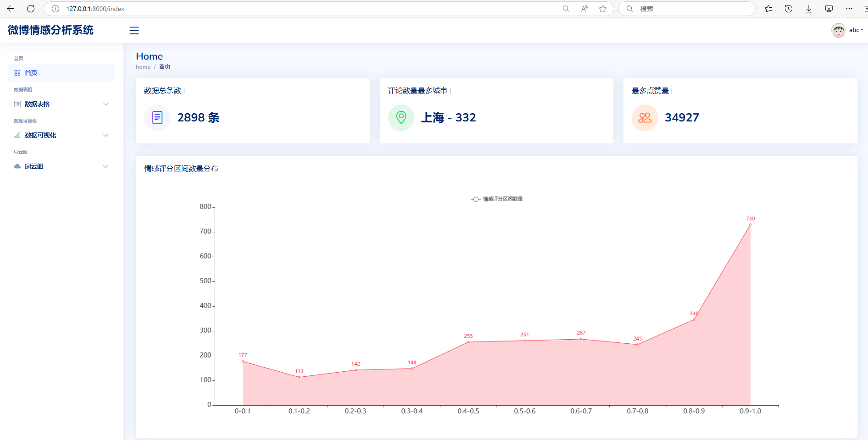Click the 34927 likes value
868x440 pixels.
tap(682, 118)
